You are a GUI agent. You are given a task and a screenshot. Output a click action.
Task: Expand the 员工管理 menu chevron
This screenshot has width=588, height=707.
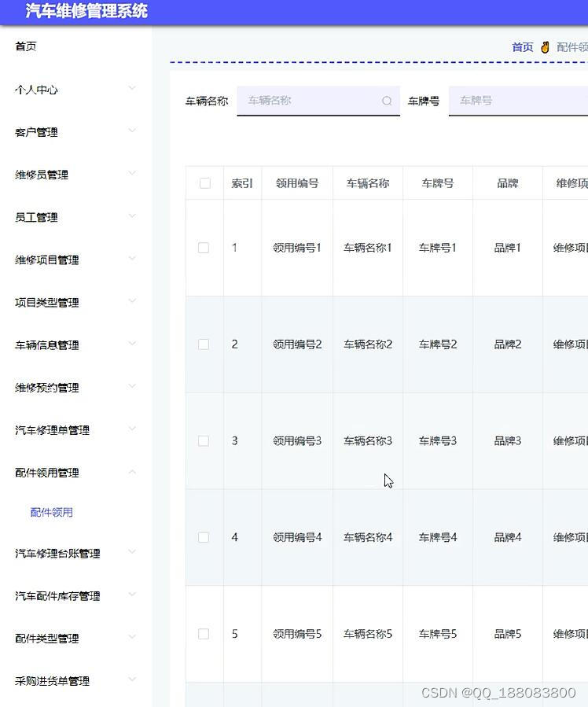pyautogui.click(x=132, y=215)
